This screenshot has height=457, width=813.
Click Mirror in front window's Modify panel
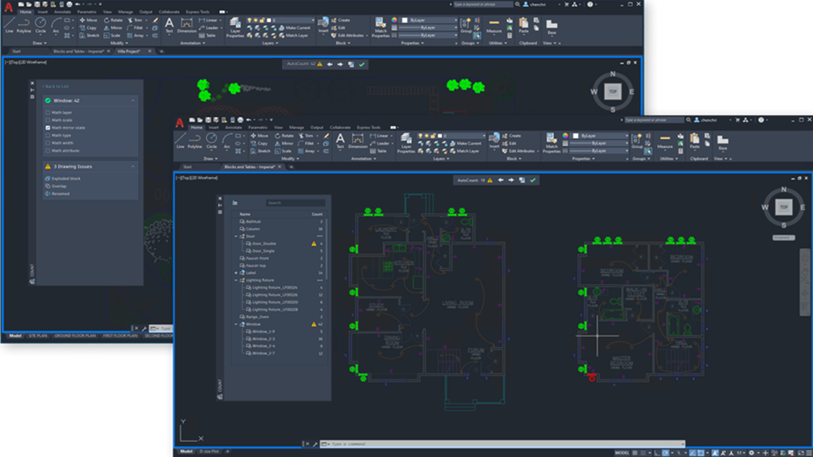point(284,143)
